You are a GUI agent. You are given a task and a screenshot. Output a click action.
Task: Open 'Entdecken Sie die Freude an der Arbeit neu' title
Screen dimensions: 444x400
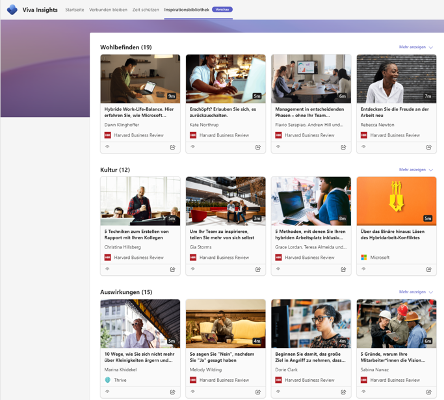395,112
